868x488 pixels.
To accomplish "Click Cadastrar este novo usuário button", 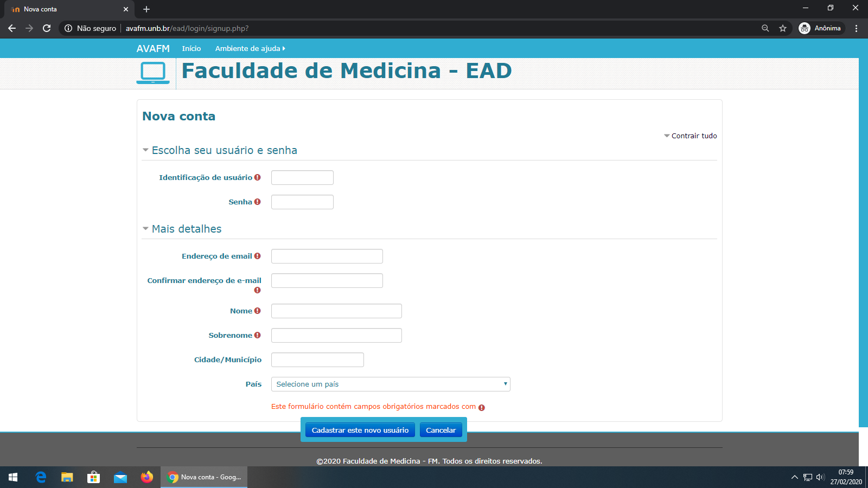I will coord(360,430).
